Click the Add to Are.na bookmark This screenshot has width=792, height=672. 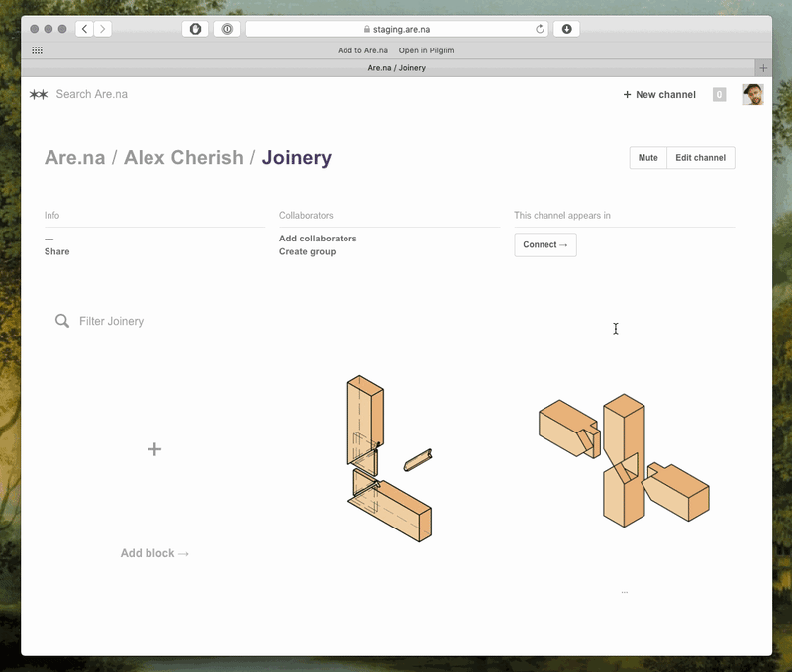(362, 50)
